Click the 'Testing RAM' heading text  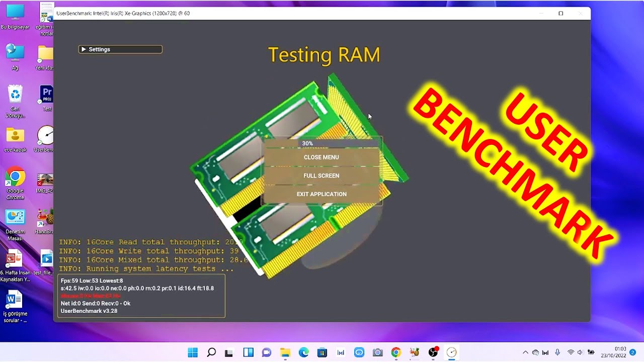click(324, 55)
